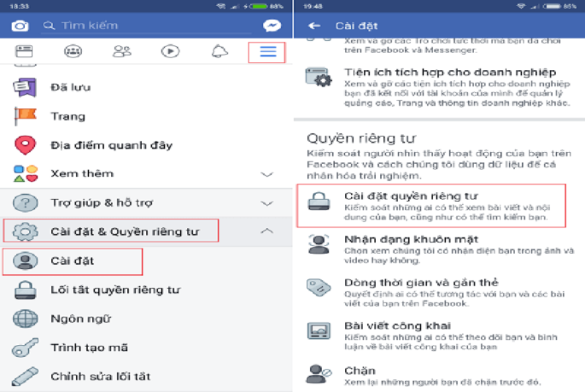Open the camera icon in Facebook header
The image size is (585, 392).
[x=20, y=26]
